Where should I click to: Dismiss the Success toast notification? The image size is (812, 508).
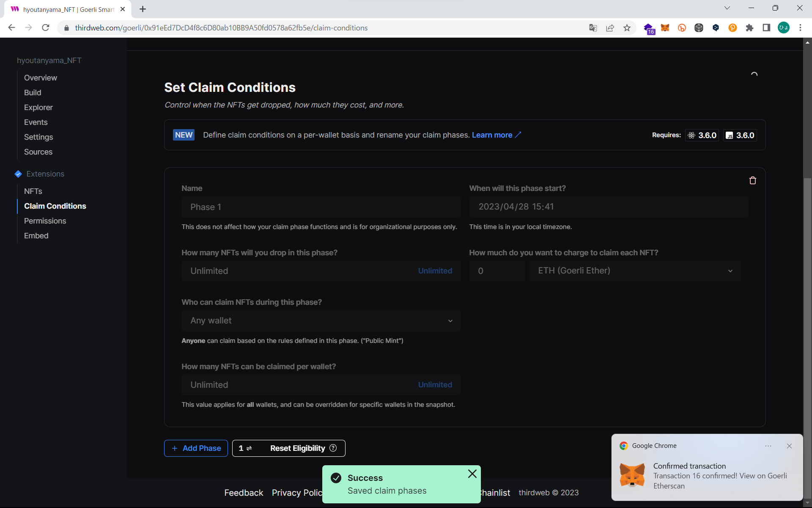[472, 474]
